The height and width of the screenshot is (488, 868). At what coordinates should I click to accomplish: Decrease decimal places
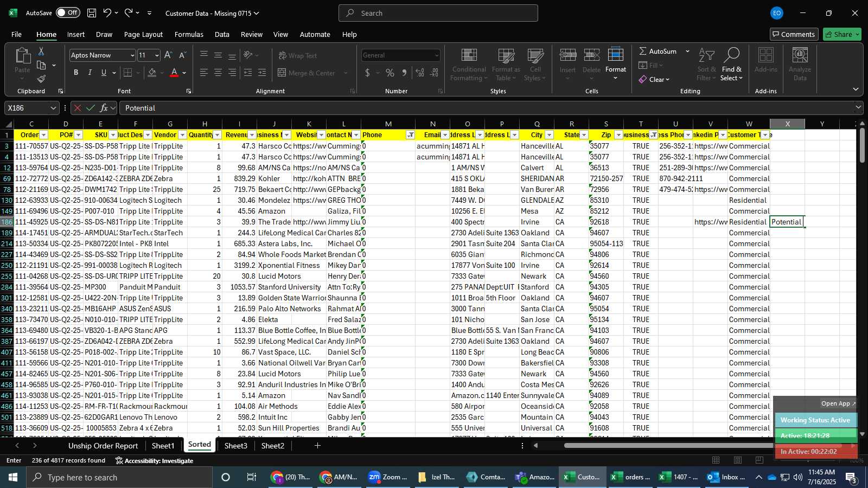point(435,73)
